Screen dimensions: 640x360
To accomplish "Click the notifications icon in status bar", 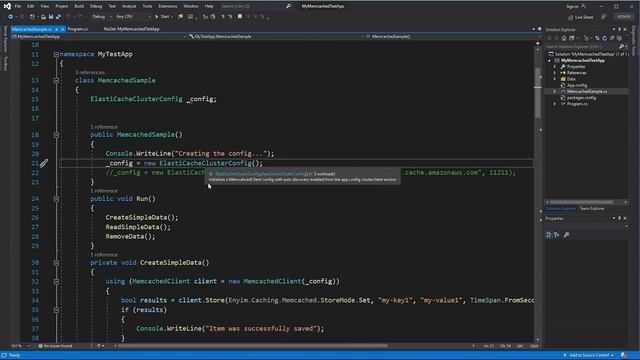I will [x=624, y=355].
